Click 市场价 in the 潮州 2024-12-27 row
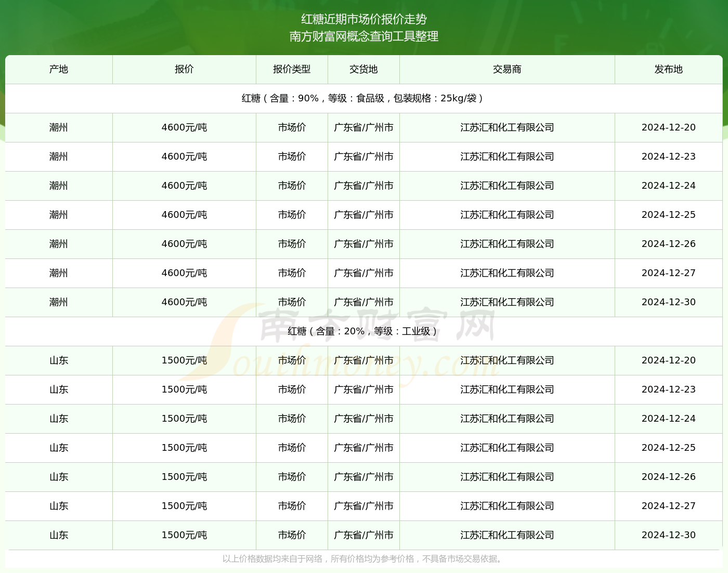 tap(292, 273)
